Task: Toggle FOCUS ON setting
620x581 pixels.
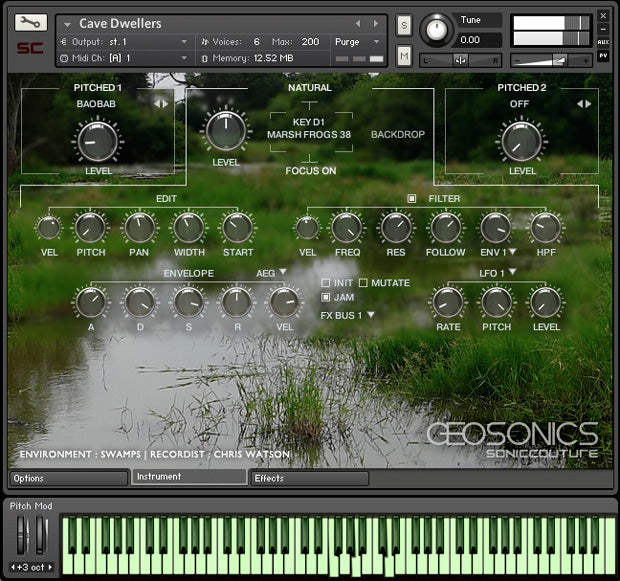Action: coord(311,171)
